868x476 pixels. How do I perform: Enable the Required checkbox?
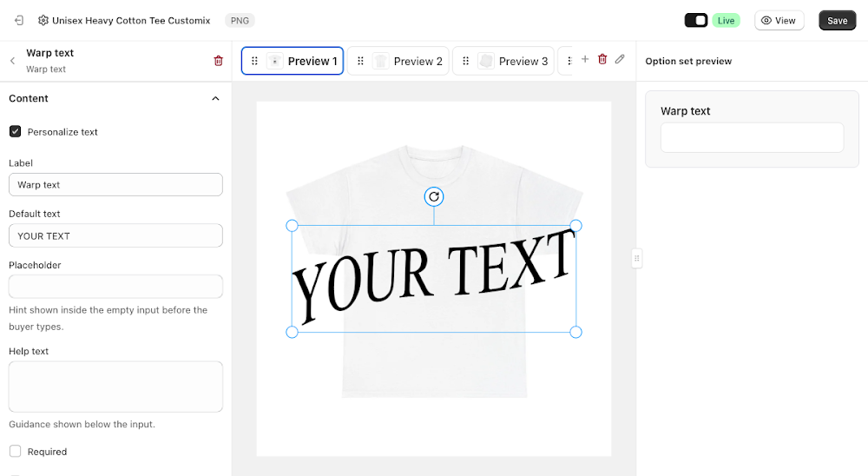point(15,451)
